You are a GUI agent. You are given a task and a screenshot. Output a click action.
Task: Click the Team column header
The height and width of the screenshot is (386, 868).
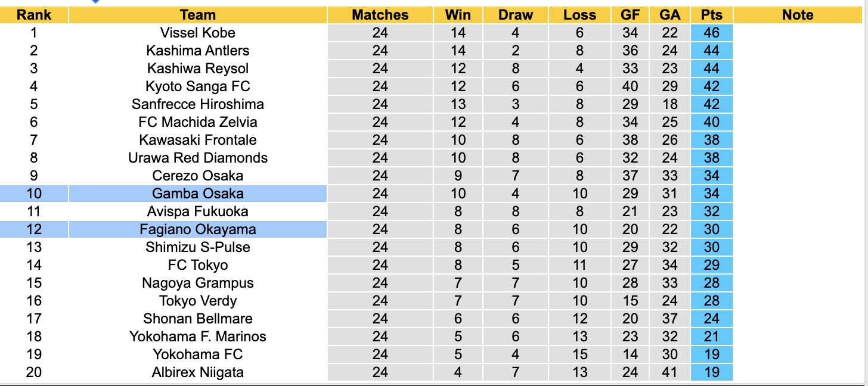pos(197,15)
